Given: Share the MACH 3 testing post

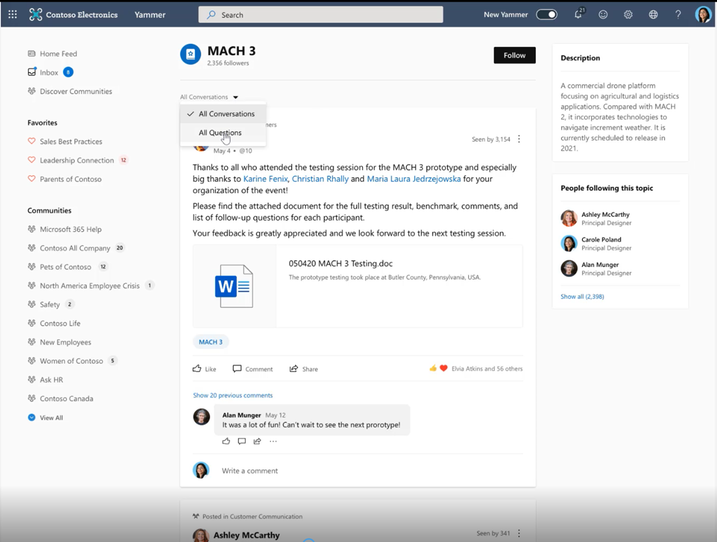Looking at the screenshot, I should pos(304,369).
